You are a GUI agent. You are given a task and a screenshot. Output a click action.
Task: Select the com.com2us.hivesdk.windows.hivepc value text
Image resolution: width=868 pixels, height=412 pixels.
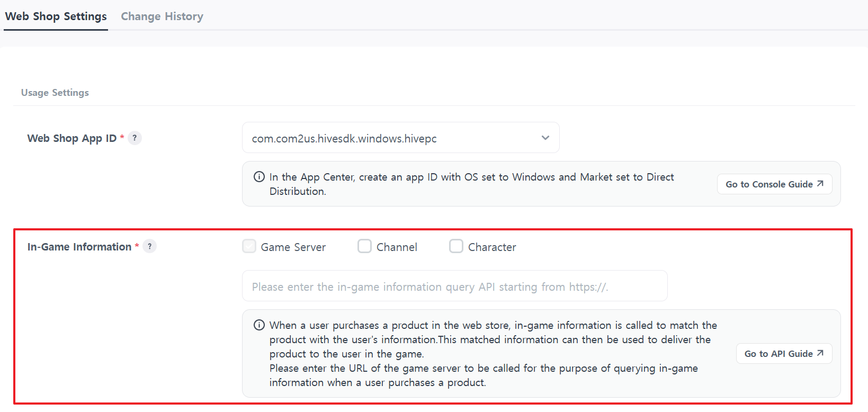pyautogui.click(x=344, y=139)
